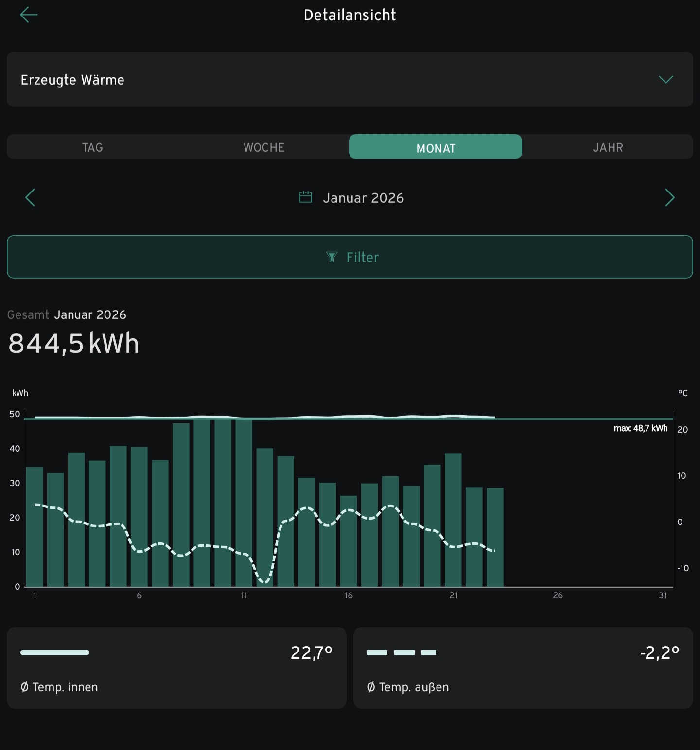Tap the dashed line symbol for outside temperature
The height and width of the screenshot is (750, 700).
402,653
